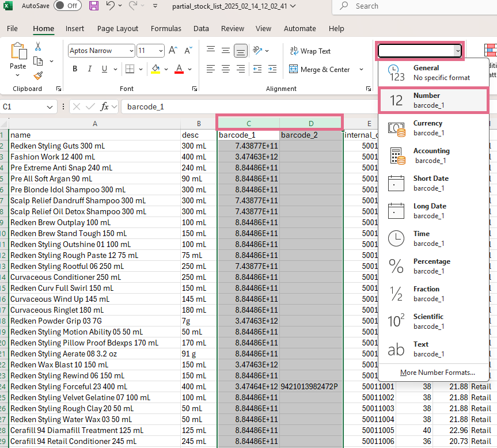497x448 pixels.
Task: Toggle Underline formatting
Action: tap(104, 69)
